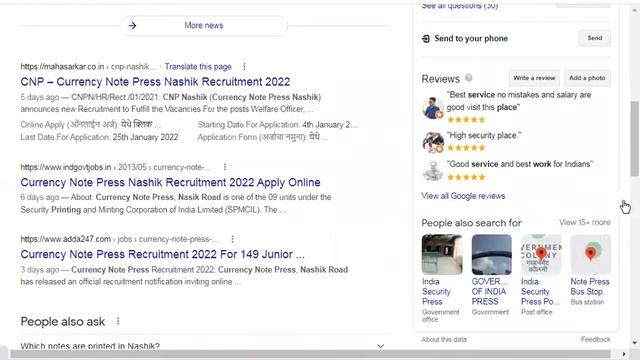640x360 pixels.
Task: Click the scroll down arrow
Action: (634, 343)
